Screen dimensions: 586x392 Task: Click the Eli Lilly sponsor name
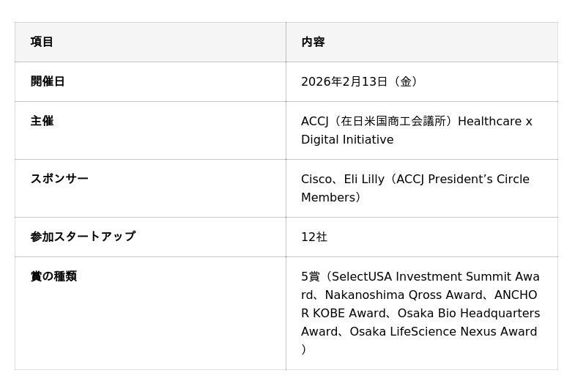click(x=363, y=179)
